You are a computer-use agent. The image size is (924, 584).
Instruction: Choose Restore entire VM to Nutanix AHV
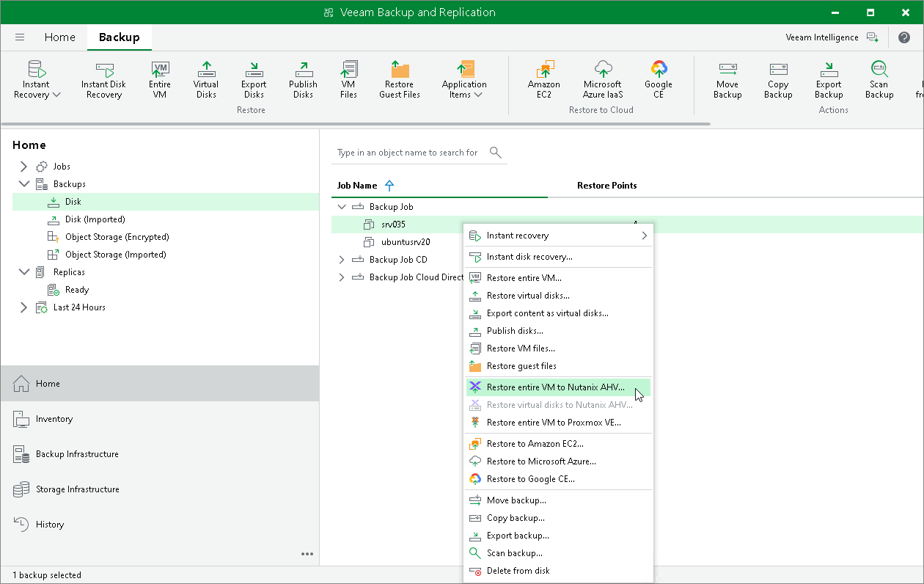[x=558, y=387]
